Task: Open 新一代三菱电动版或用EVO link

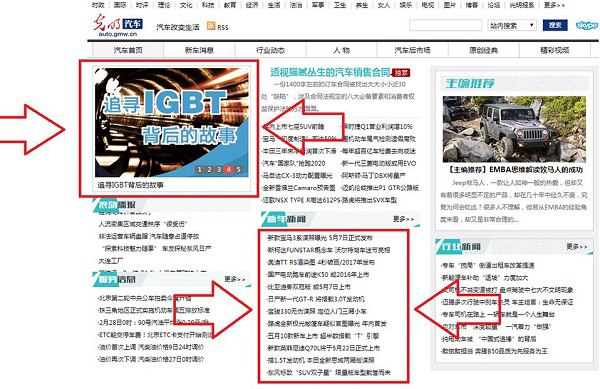Action: point(378,163)
